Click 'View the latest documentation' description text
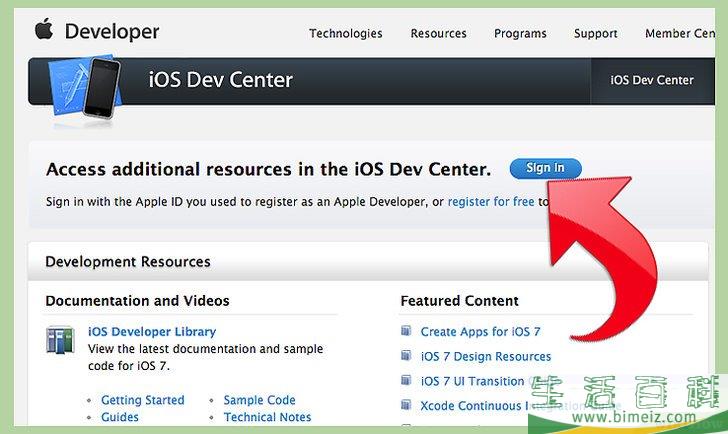Viewport: 728px width, 434px height. click(x=205, y=357)
